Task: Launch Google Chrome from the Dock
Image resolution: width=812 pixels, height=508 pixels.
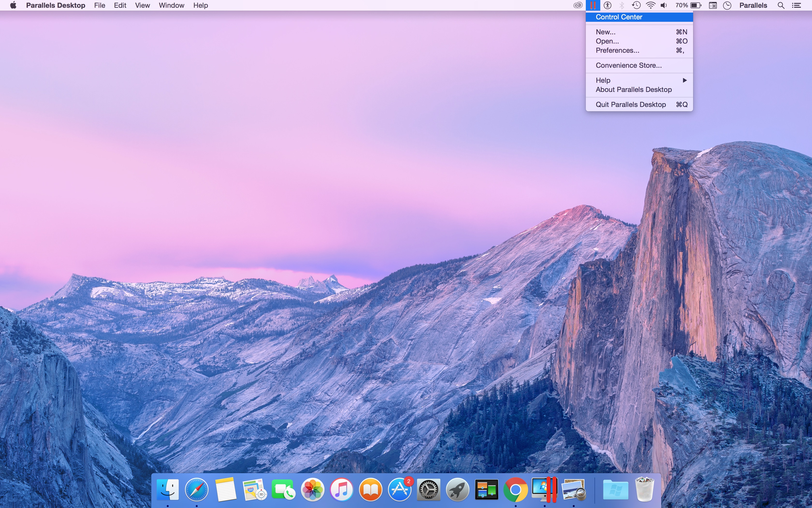Action: (x=515, y=490)
